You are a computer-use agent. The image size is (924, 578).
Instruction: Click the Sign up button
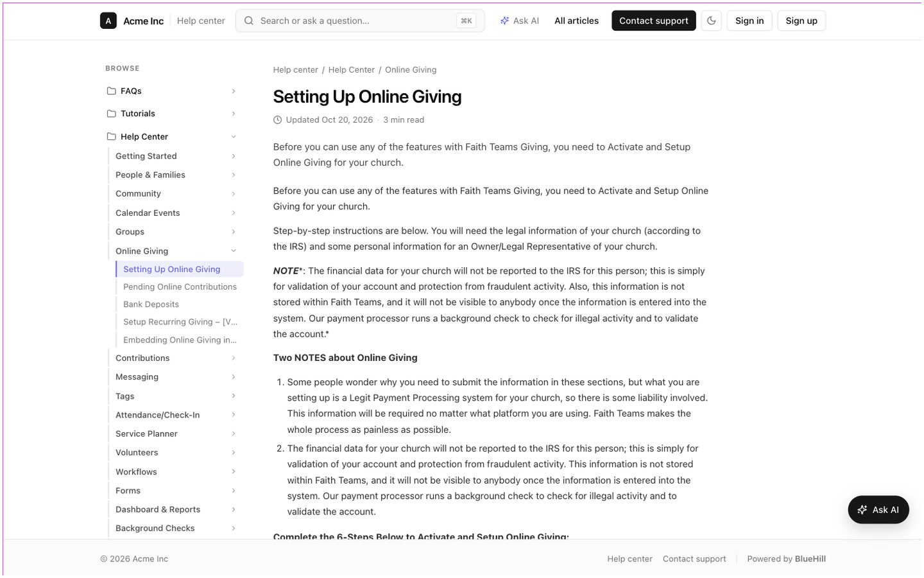click(x=801, y=21)
